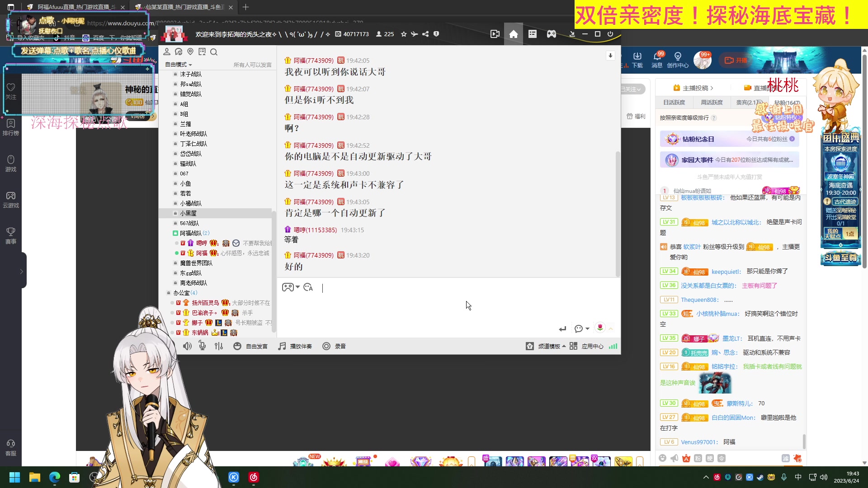Click the translate emoji icon in chat input

tap(308, 287)
